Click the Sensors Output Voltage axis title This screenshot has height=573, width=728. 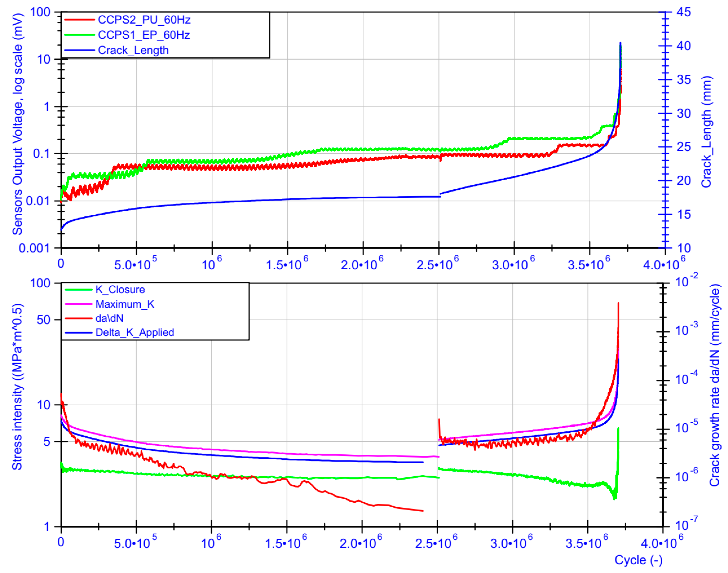17,124
